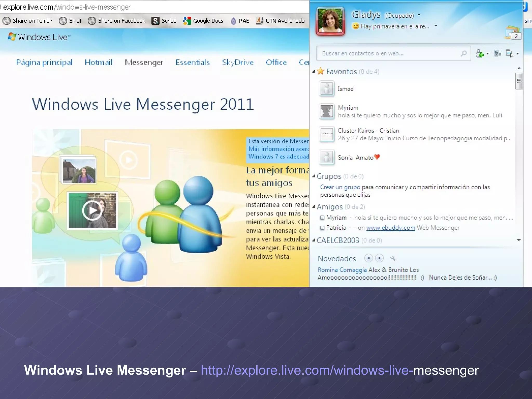Open the Share on Facebook bookmark
This screenshot has height=399, width=532.
[117, 21]
